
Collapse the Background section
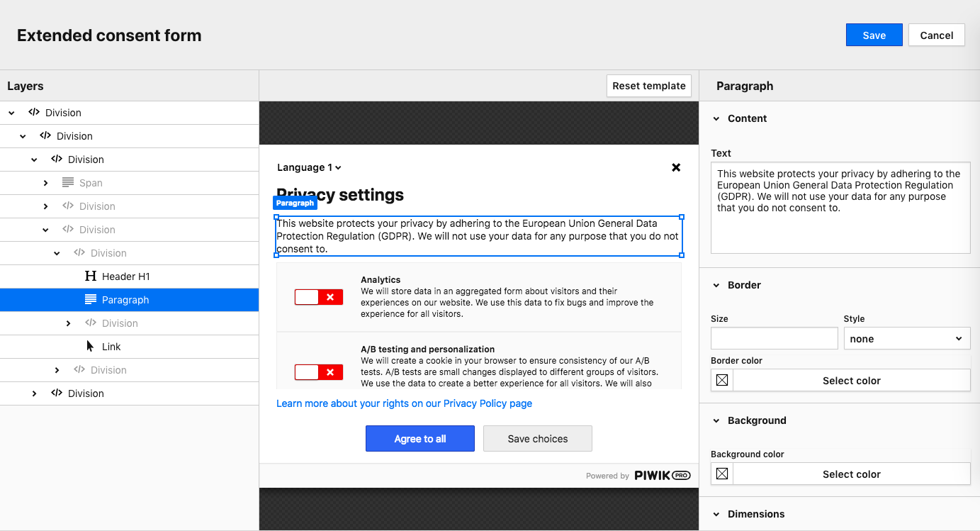[716, 420]
